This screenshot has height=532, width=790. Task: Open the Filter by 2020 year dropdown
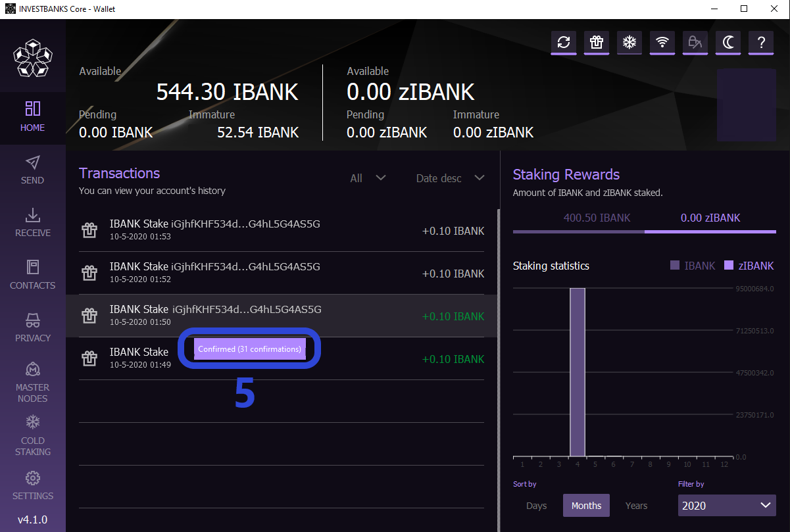727,505
